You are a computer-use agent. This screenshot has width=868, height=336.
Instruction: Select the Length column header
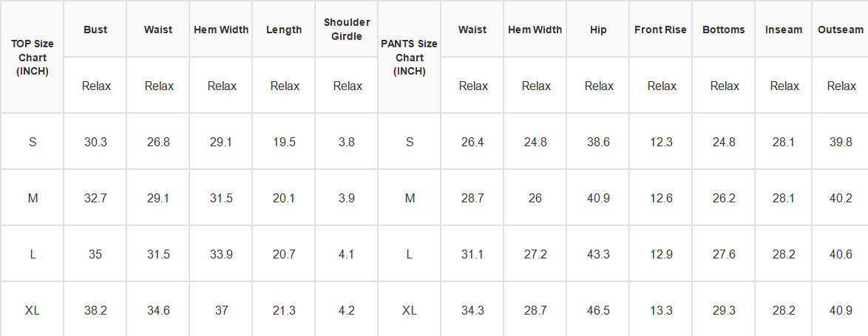point(284,30)
